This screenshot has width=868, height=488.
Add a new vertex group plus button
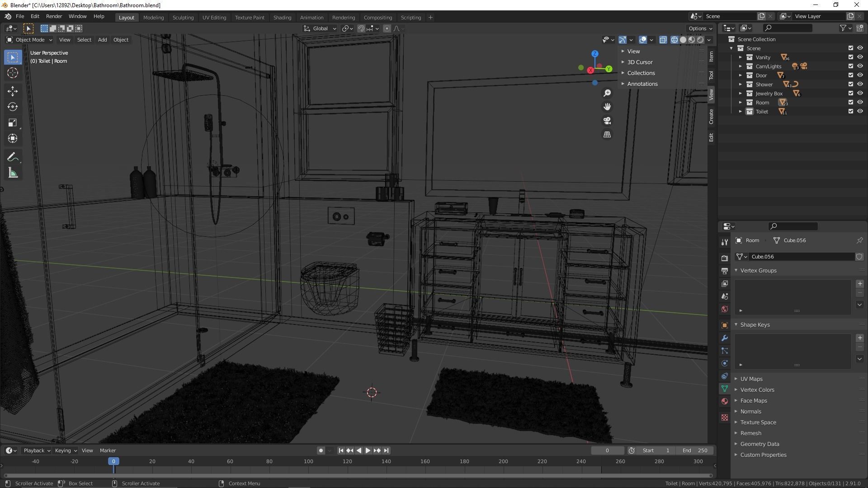[x=859, y=284]
